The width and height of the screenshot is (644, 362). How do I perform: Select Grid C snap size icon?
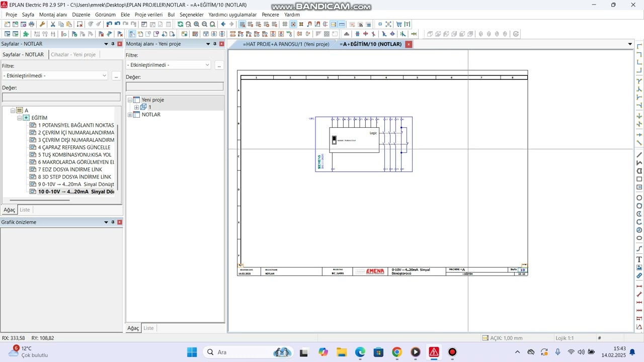tap(258, 24)
